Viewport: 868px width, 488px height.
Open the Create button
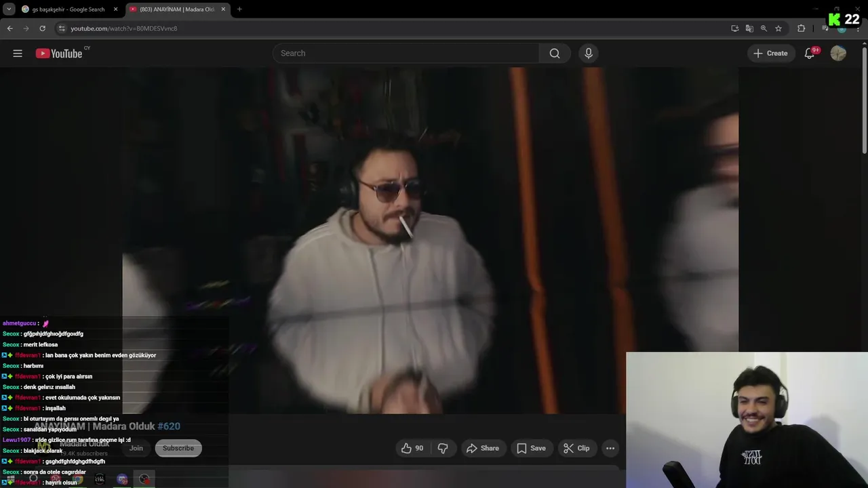770,54
